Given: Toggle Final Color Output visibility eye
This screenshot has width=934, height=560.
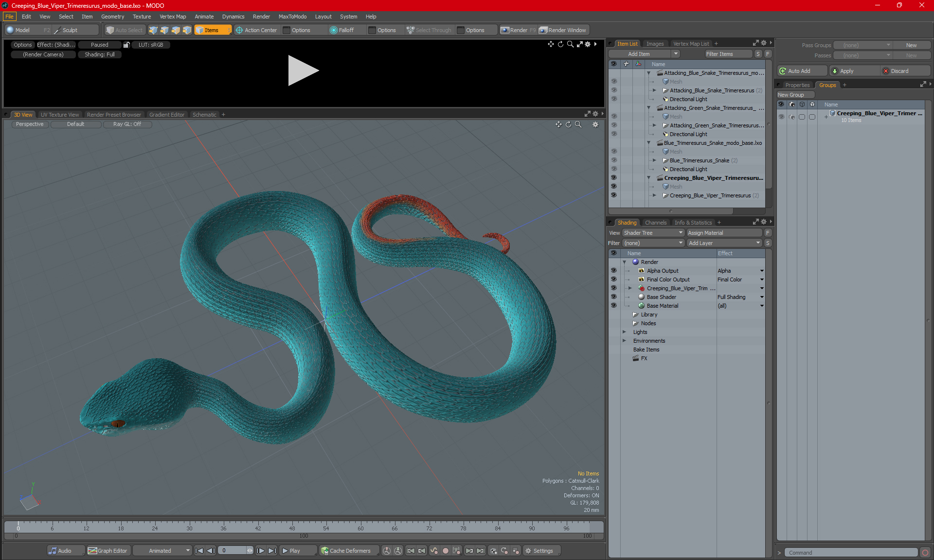Looking at the screenshot, I should coord(613,280).
